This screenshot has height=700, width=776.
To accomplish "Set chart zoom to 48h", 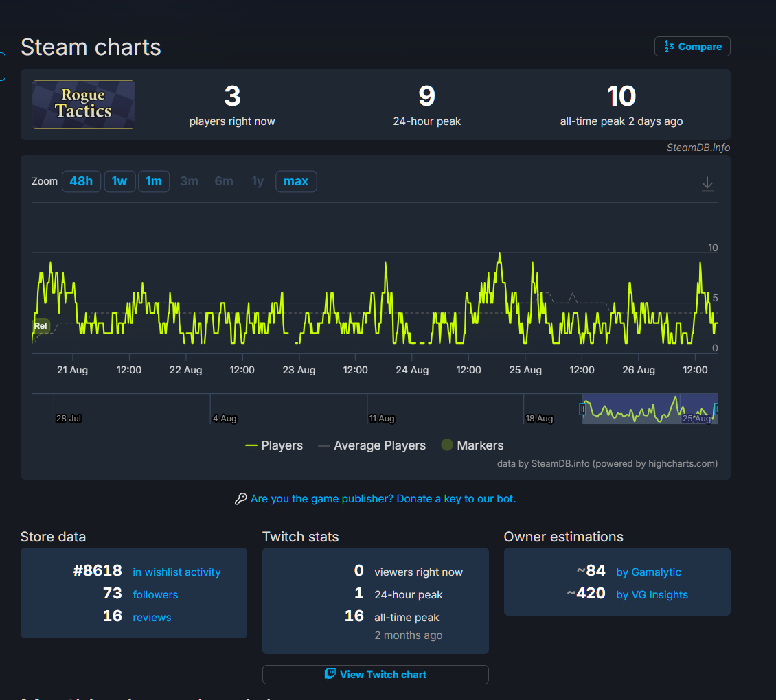I will click(x=81, y=182).
